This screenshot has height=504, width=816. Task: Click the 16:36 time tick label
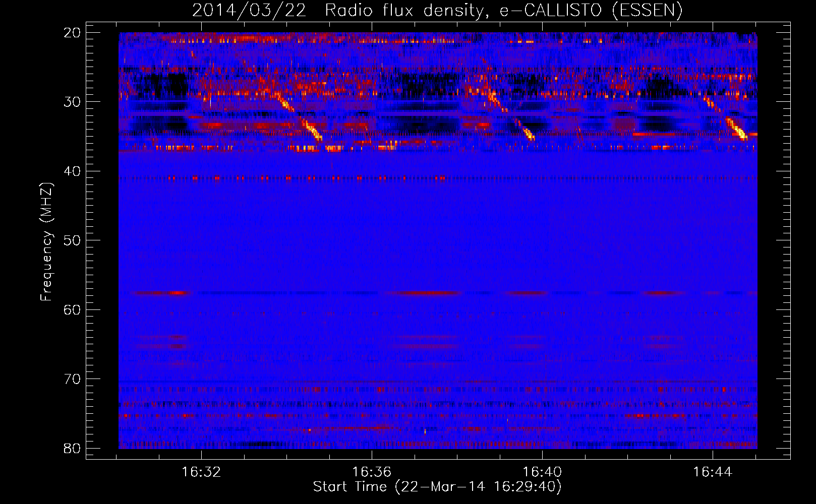point(372,472)
